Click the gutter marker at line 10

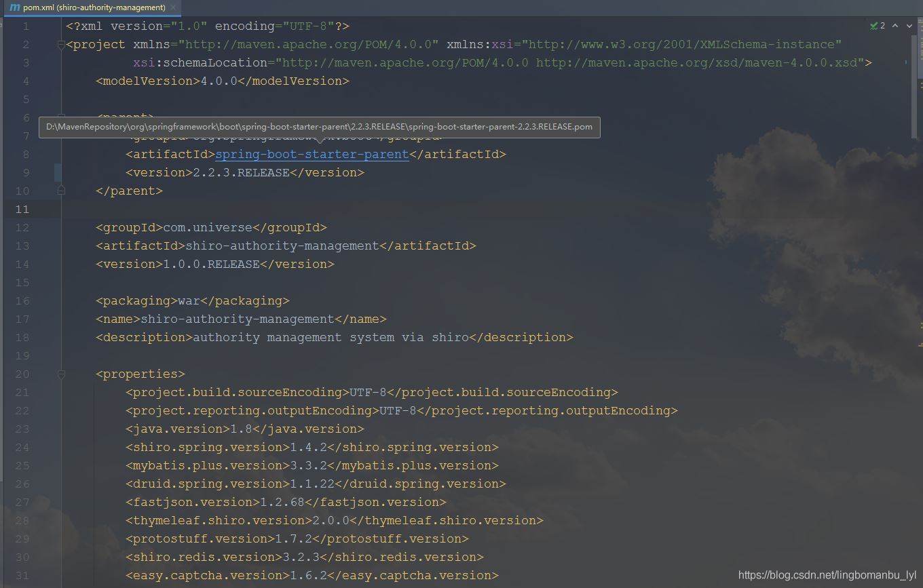(x=61, y=191)
